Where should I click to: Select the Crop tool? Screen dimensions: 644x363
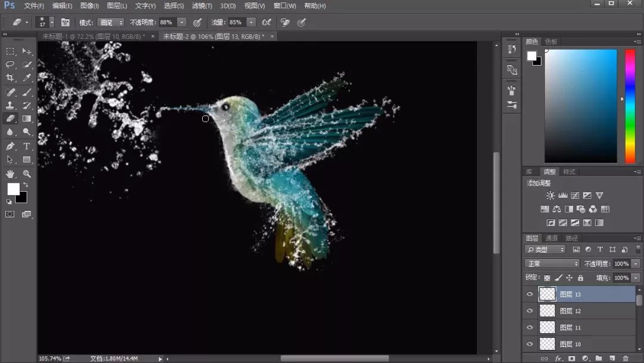click(10, 78)
